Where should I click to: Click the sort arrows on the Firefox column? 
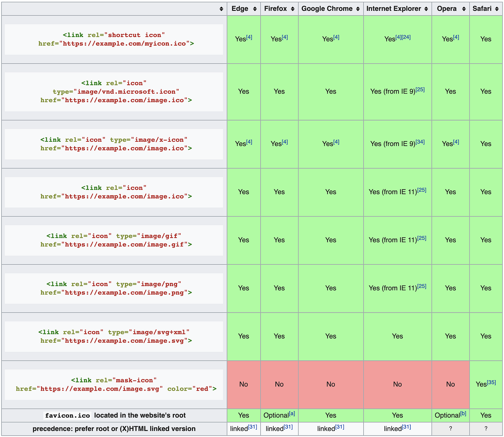(x=292, y=8)
